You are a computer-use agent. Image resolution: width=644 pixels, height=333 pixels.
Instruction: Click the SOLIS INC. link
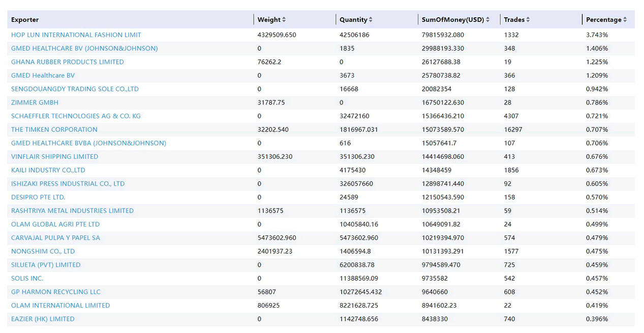point(27,278)
